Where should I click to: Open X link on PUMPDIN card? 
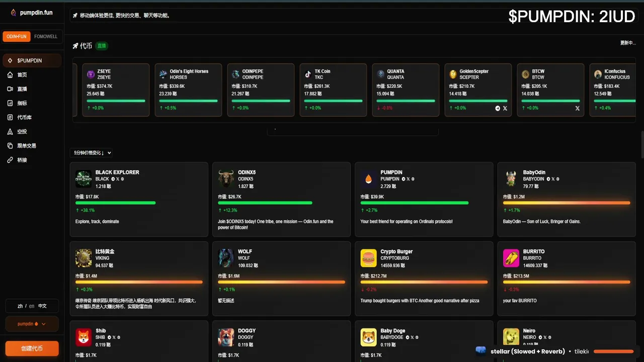[408, 179]
